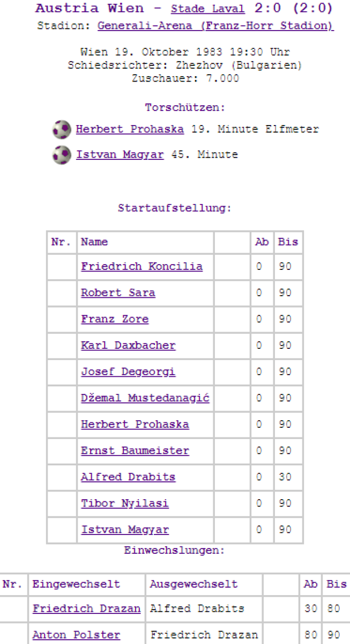Screen dimensions: 350x644
Task: Open Istvan Magyar link in goalscorers list
Action: 120,155
